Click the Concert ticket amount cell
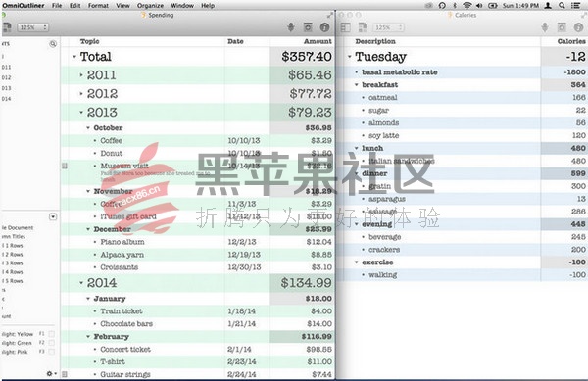This screenshot has width=588, height=381. tap(319, 349)
